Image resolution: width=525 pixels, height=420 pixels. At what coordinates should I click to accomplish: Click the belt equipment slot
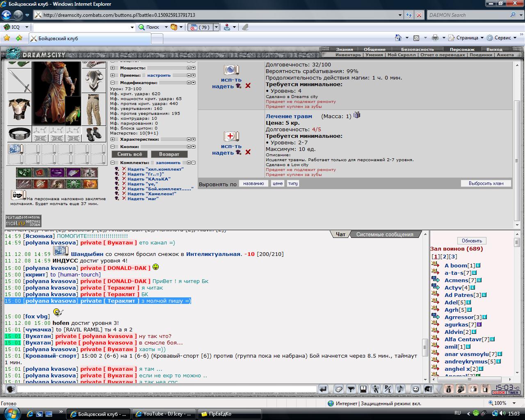19,133
